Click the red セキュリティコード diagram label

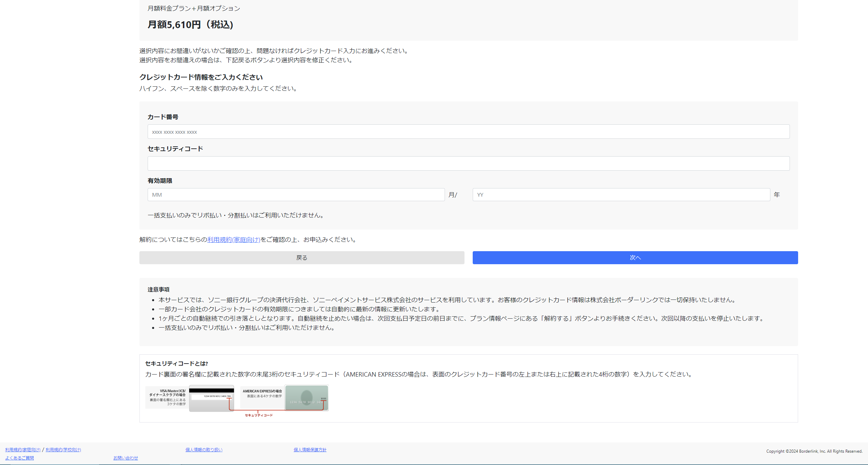coord(259,415)
